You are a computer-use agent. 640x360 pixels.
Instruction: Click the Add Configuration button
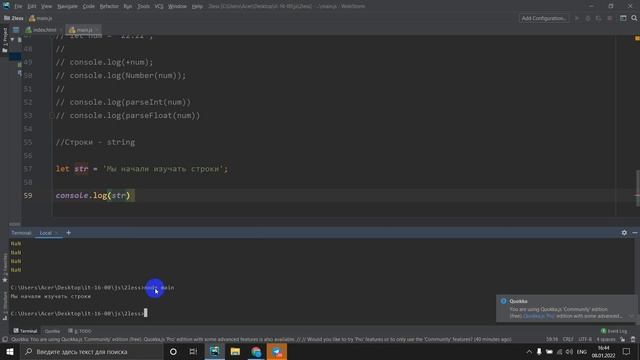tap(544, 18)
